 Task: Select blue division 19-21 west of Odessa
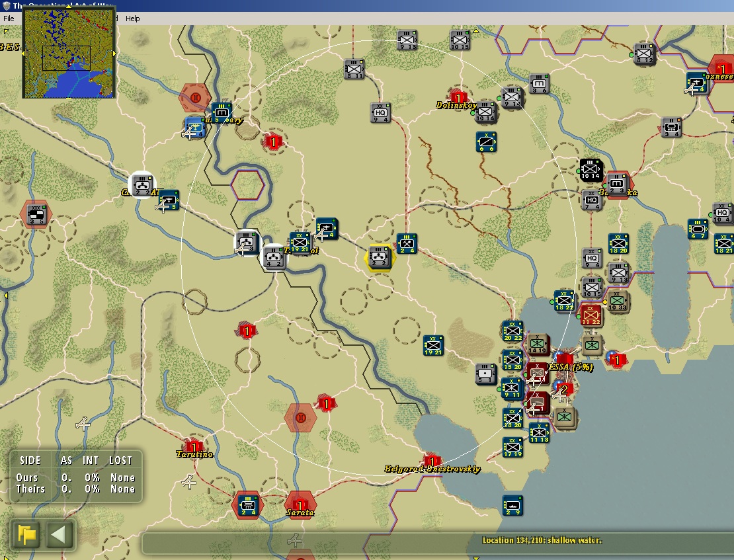(x=433, y=345)
